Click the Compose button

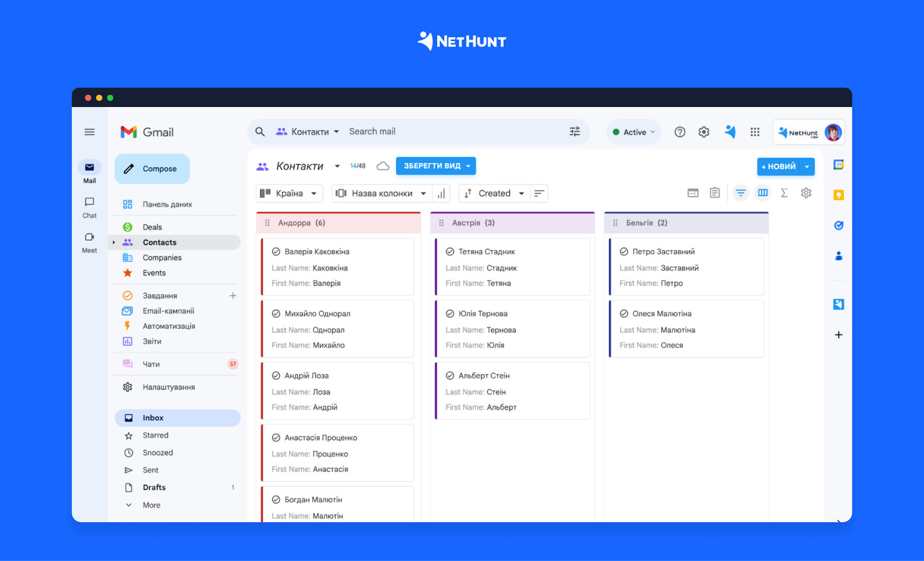coord(152,169)
